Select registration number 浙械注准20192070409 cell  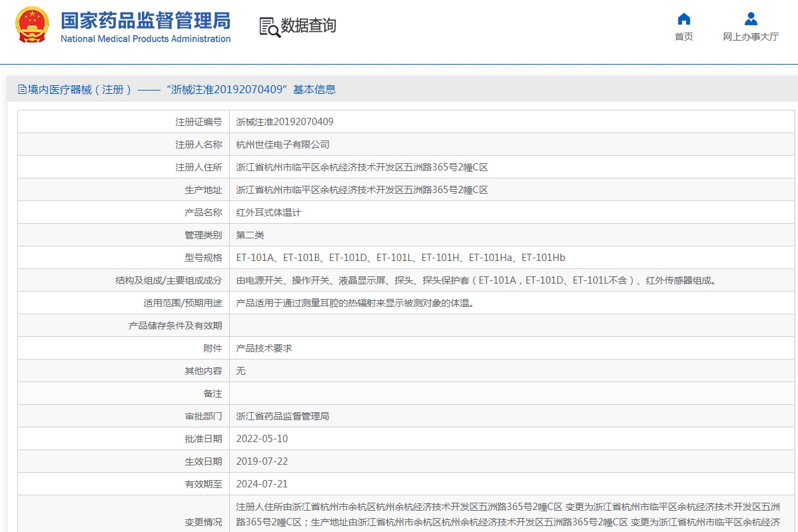pos(284,122)
